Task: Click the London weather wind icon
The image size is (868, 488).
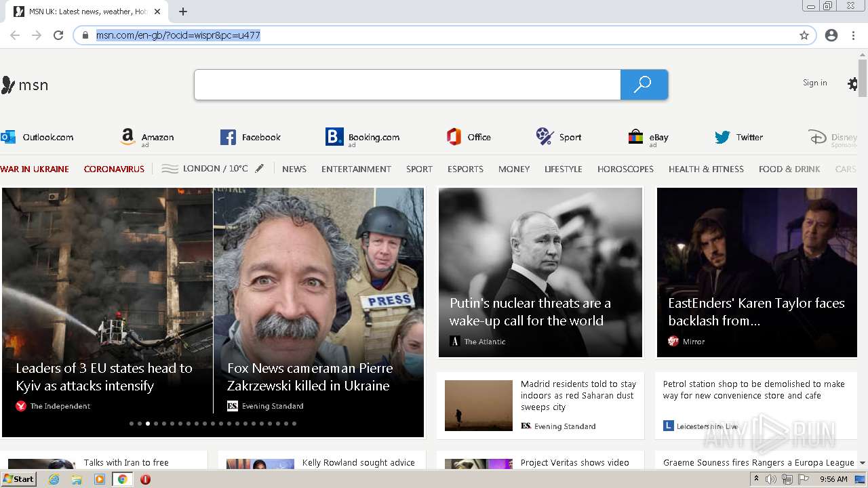Action: [x=170, y=169]
